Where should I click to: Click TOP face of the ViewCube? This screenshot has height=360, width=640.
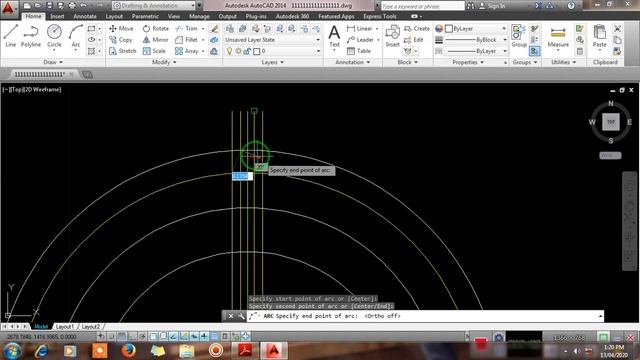click(x=611, y=122)
